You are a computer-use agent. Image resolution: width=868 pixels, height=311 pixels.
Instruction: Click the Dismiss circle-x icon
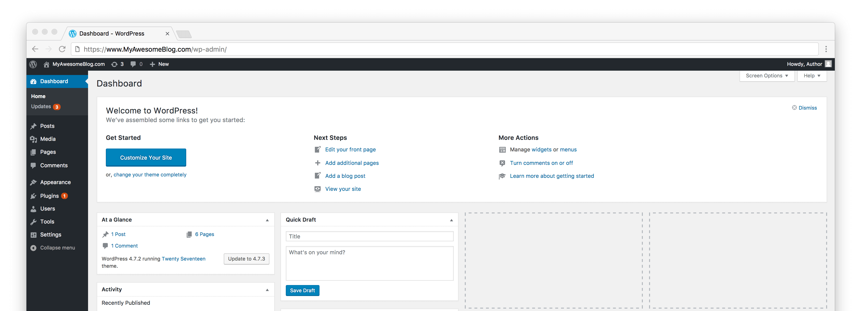(x=794, y=108)
